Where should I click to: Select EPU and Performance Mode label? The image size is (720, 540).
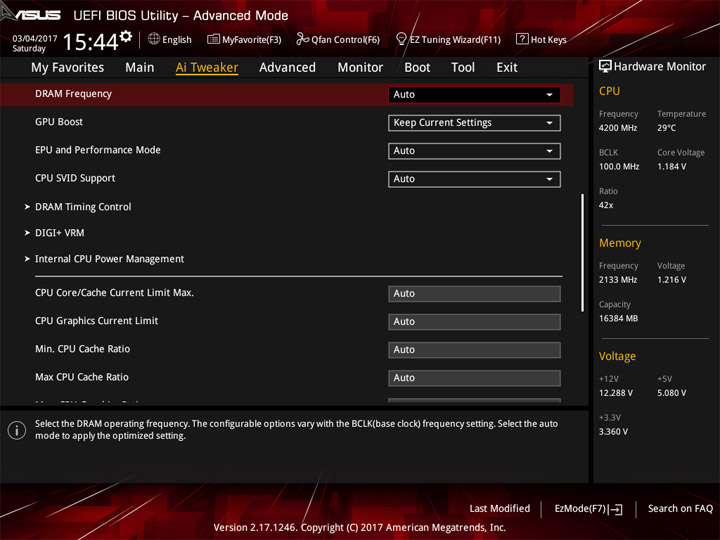pyautogui.click(x=98, y=150)
